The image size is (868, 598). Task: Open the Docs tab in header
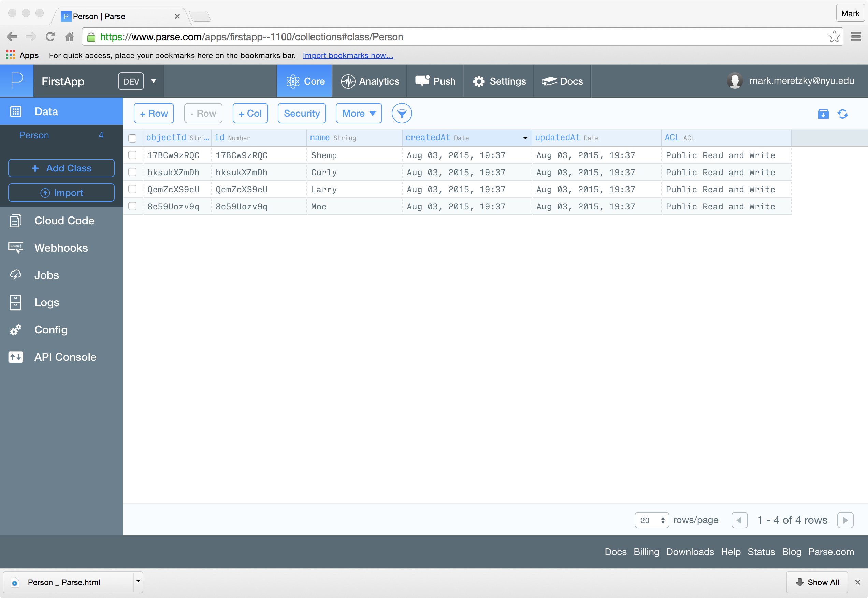point(562,81)
